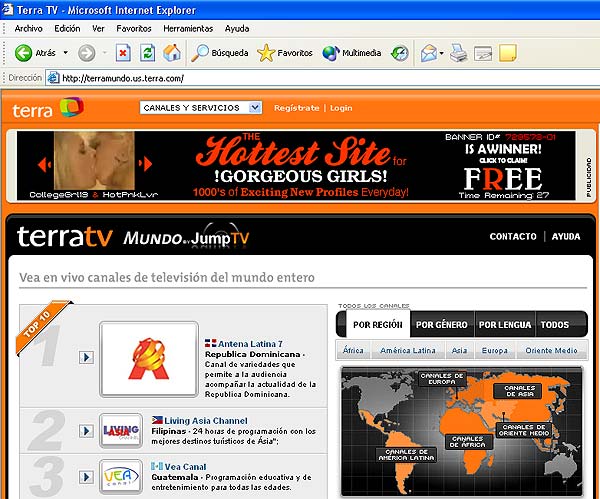Open the Búsqueda search tool
600x499 pixels.
point(221,52)
